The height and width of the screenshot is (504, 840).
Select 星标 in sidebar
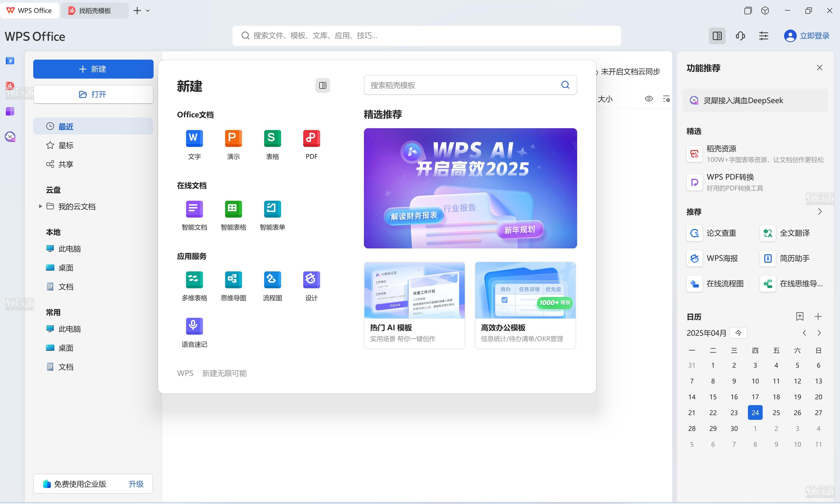point(93,145)
